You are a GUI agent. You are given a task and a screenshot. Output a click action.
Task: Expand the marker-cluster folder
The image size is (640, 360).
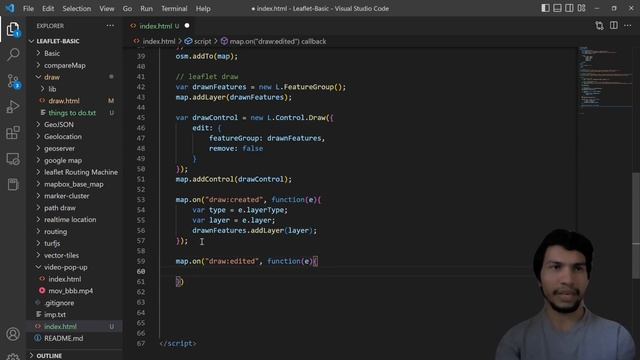(67, 196)
